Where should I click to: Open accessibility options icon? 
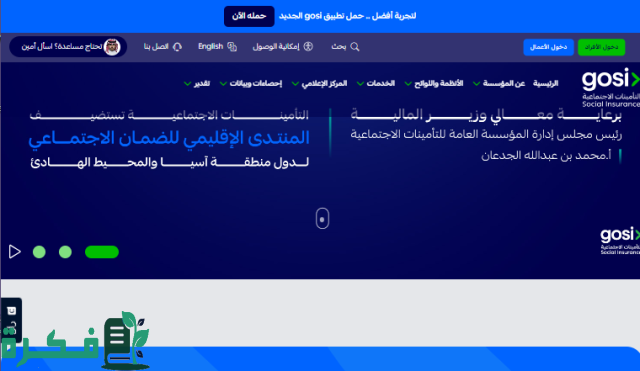(308, 47)
